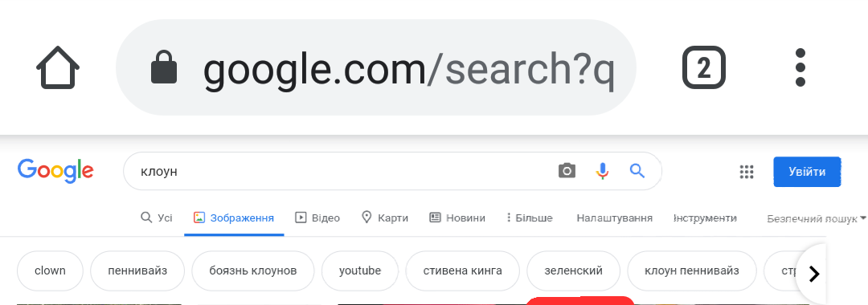Open the tab switcher showing 2 tabs
868x305 pixels.
pos(703,68)
